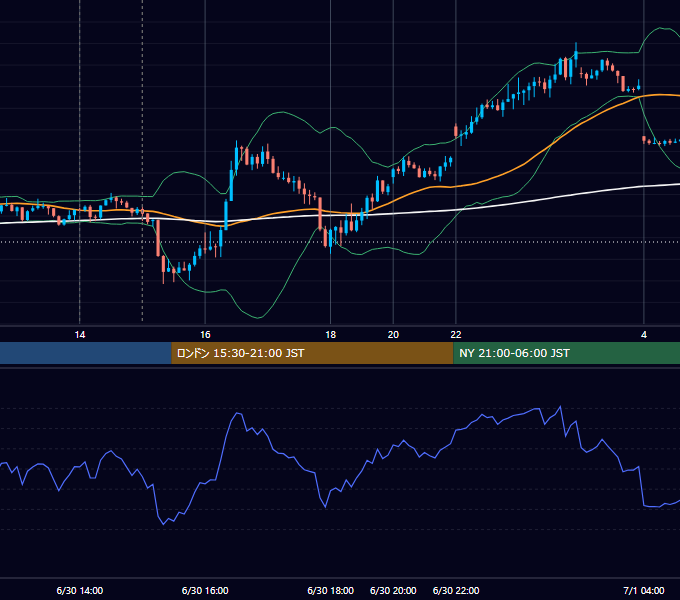Viewport: 680px width, 600px height.
Task: Click the 6/30 14:00 date label
Action: (80, 590)
